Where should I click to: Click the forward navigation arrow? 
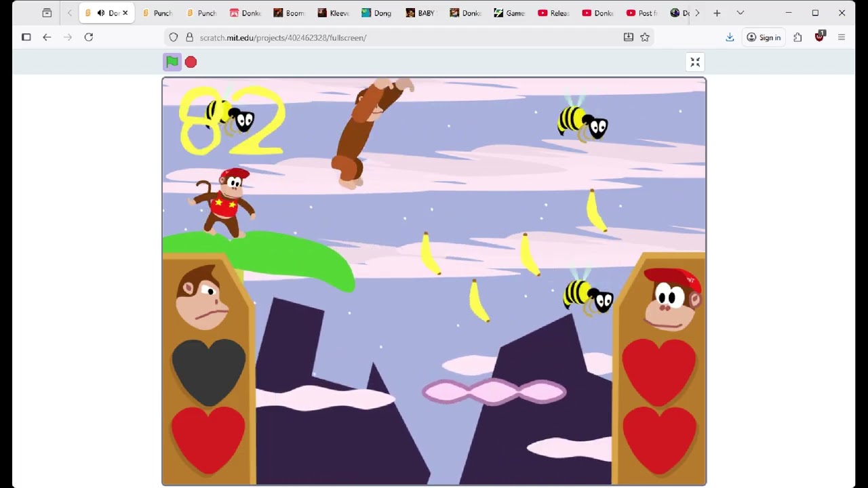coord(68,37)
